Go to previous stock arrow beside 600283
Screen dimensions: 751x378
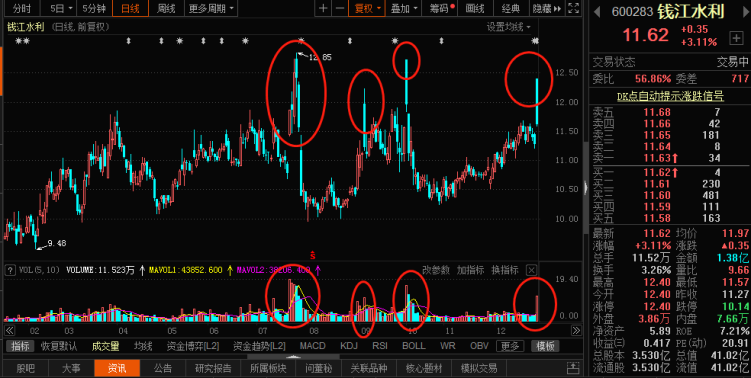tap(597, 11)
